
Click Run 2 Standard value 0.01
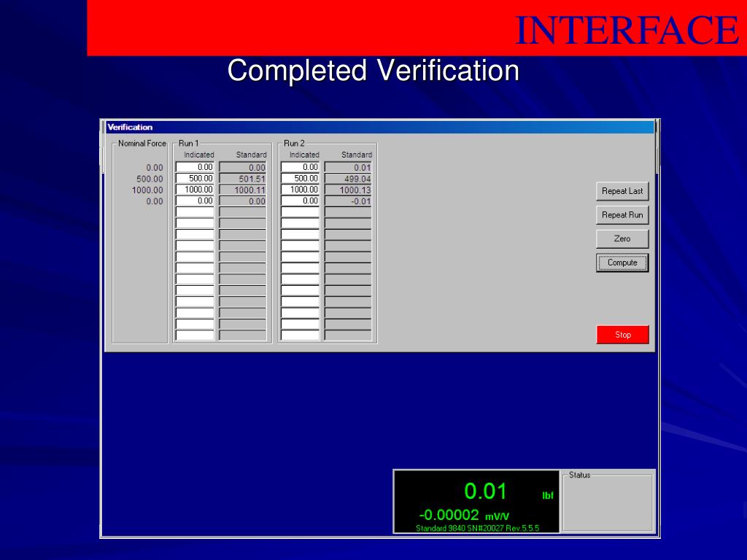tap(348, 167)
